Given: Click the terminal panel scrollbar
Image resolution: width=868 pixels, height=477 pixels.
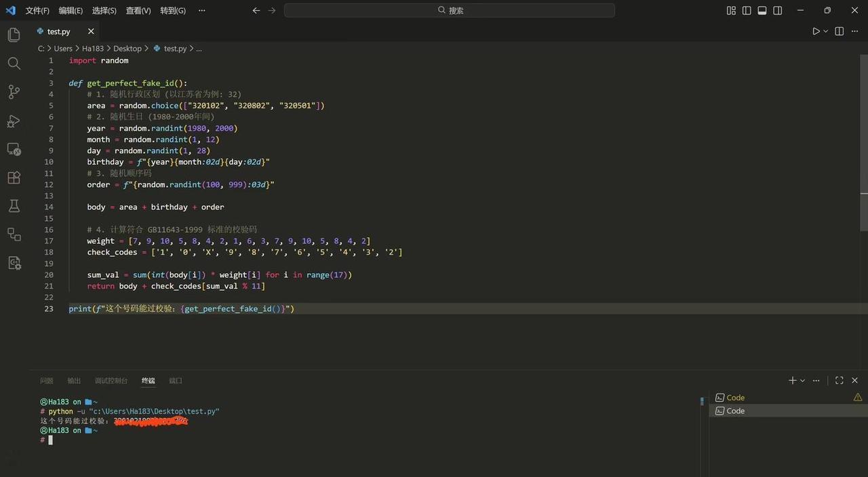Looking at the screenshot, I should (x=702, y=402).
